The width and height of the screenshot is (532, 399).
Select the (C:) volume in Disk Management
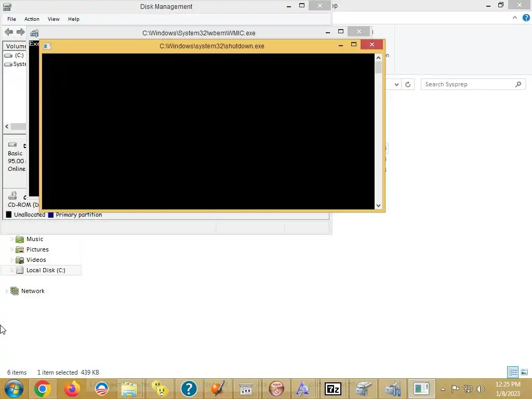coord(15,55)
